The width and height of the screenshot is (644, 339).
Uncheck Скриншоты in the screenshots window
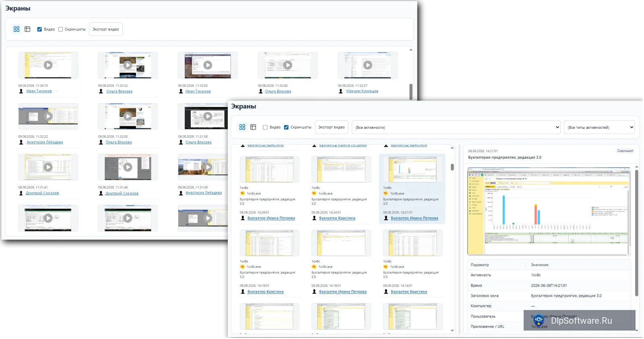pos(286,127)
